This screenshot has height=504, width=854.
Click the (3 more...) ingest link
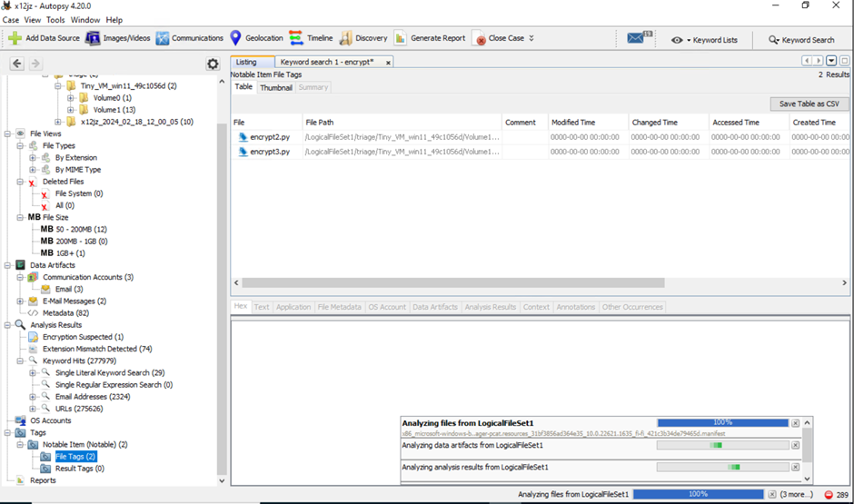[796, 494]
